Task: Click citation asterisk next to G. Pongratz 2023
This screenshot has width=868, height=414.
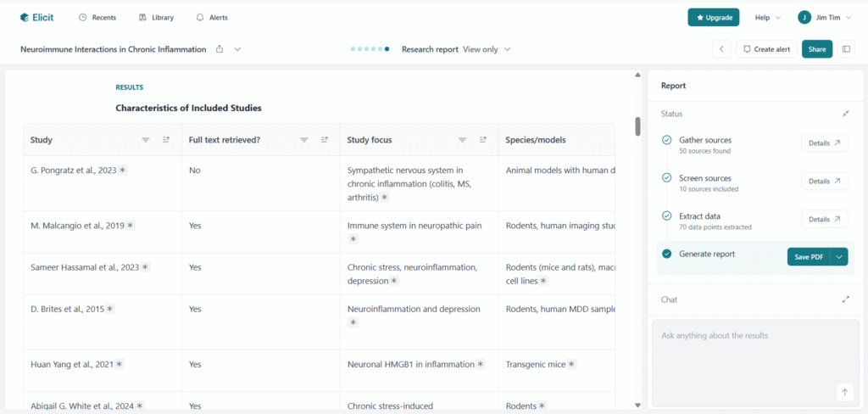Action: (123, 171)
